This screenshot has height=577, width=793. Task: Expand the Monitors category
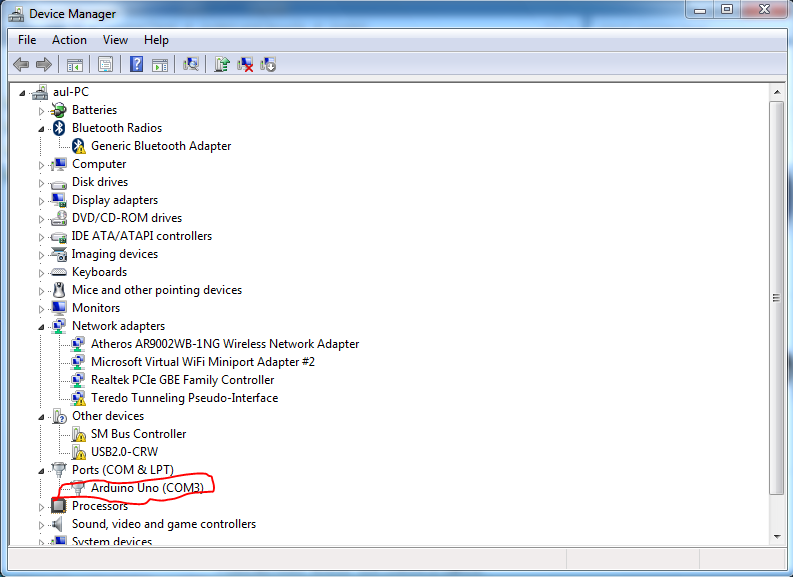tap(41, 308)
